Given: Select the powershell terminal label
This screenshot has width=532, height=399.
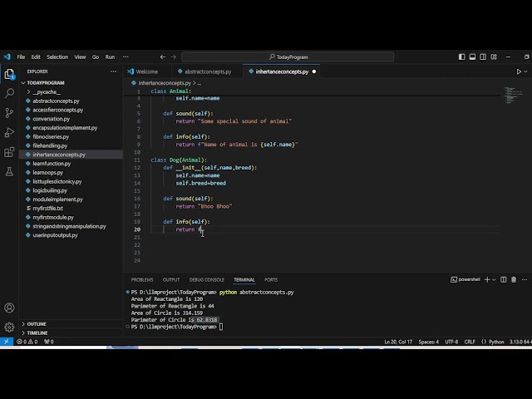Looking at the screenshot, I should (x=465, y=279).
